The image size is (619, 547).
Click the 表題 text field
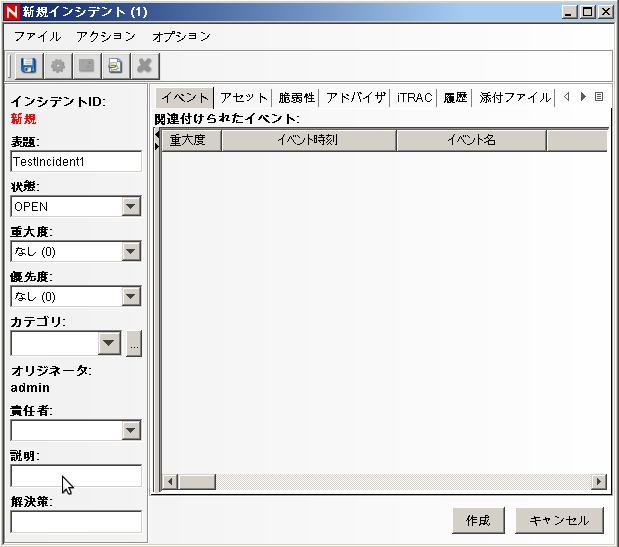76,161
